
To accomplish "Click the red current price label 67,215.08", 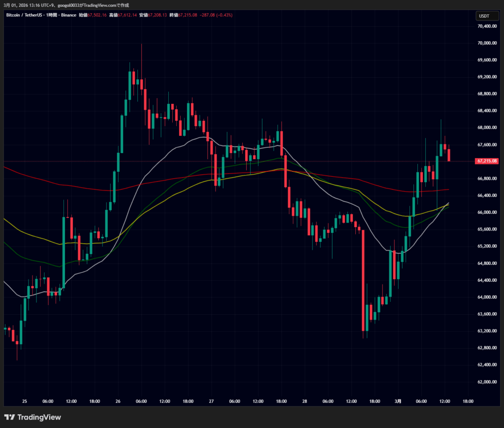I will (x=487, y=161).
